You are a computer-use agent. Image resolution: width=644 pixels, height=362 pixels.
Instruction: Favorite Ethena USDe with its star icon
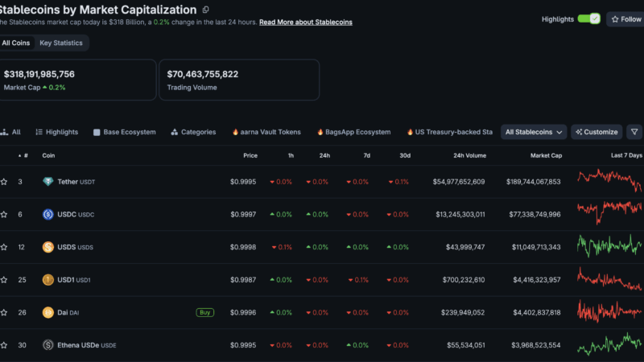click(4, 345)
